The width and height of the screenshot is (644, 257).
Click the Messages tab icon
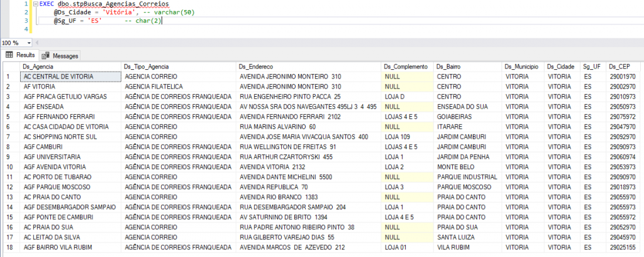(x=45, y=55)
